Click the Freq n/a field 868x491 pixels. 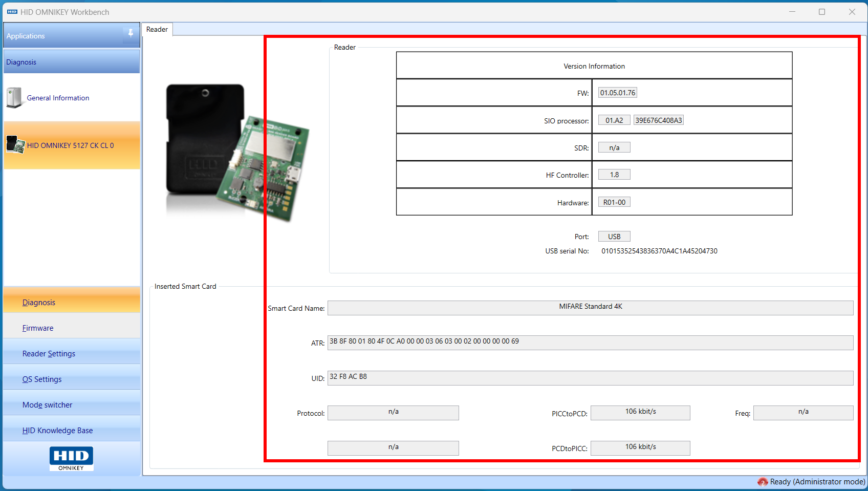coord(804,413)
